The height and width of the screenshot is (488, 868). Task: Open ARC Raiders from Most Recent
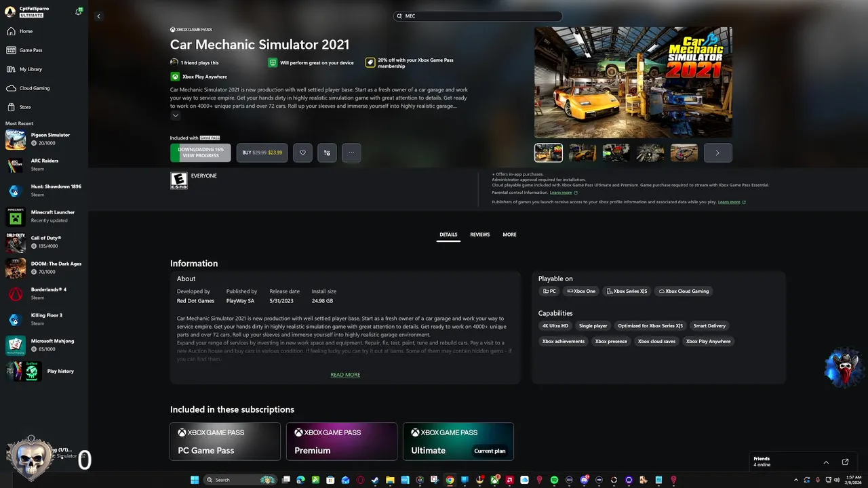(44, 165)
